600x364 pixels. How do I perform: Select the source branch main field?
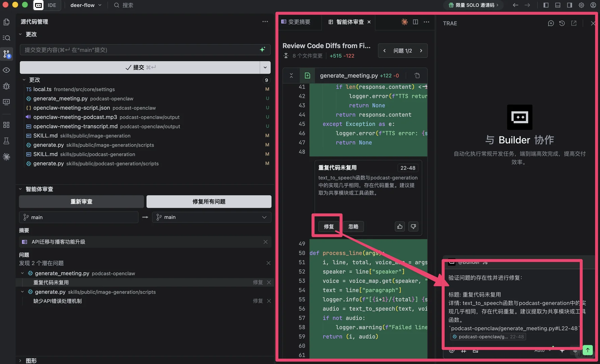[79, 217]
